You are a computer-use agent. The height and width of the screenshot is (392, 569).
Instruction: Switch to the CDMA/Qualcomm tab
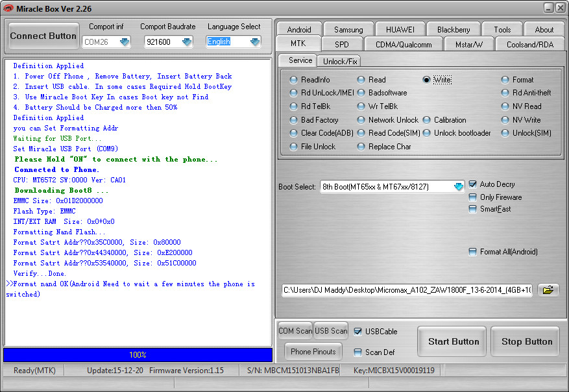(404, 44)
